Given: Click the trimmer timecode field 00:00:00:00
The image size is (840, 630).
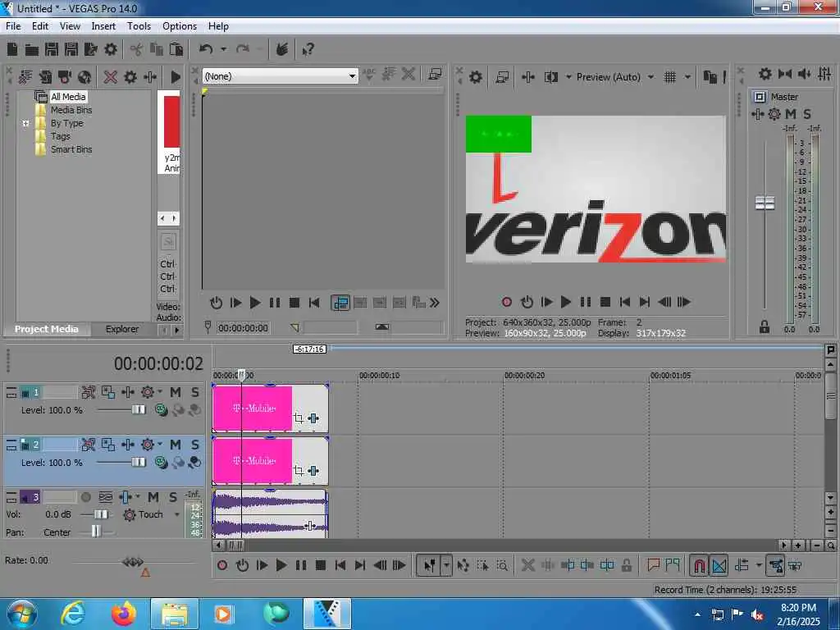Looking at the screenshot, I should (243, 328).
